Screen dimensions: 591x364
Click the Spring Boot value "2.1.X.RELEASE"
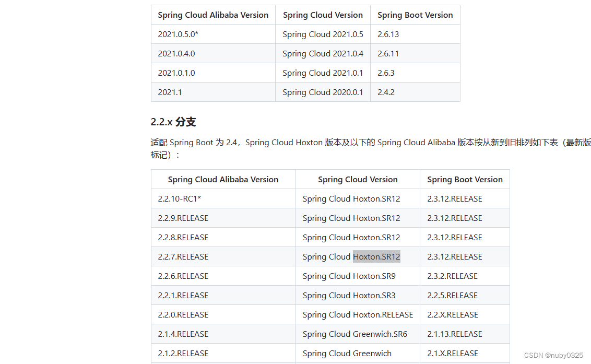click(x=453, y=353)
